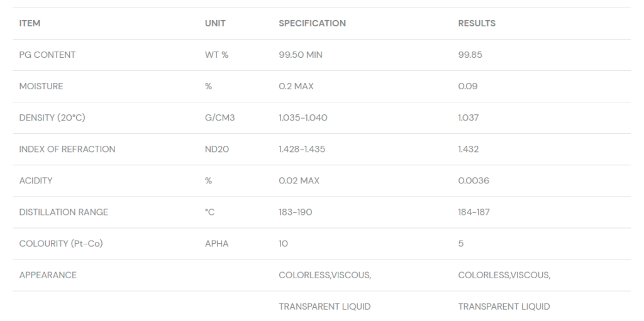The height and width of the screenshot is (321, 644).
Task: Click the 0.2 MAX specification cell
Action: 296,86
